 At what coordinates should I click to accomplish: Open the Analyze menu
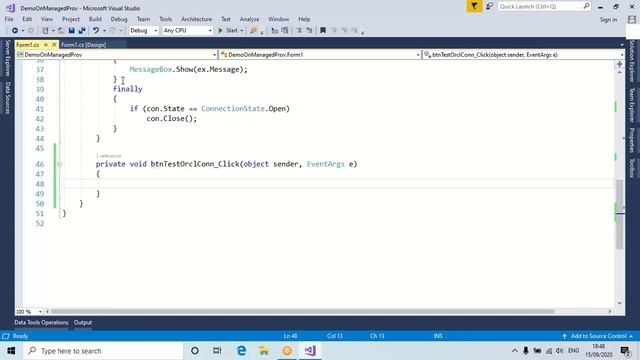tap(249, 19)
